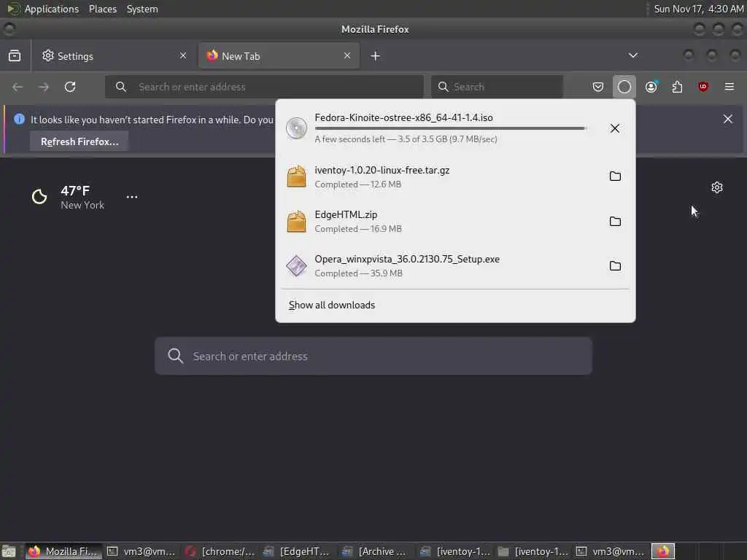The image size is (747, 560).
Task: Open iventoy-1.0.20-linux-free.tar.gz download entry
Action: (443, 176)
